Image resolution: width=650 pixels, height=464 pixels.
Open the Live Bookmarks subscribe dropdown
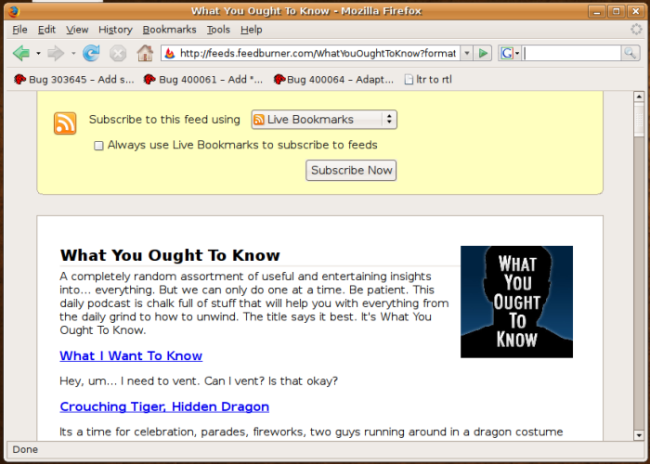point(324,119)
